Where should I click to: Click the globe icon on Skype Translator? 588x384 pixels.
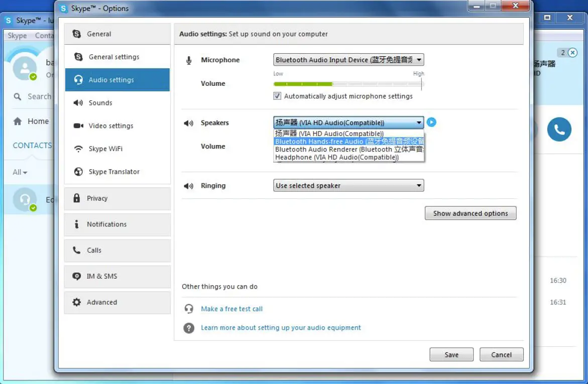coord(78,172)
